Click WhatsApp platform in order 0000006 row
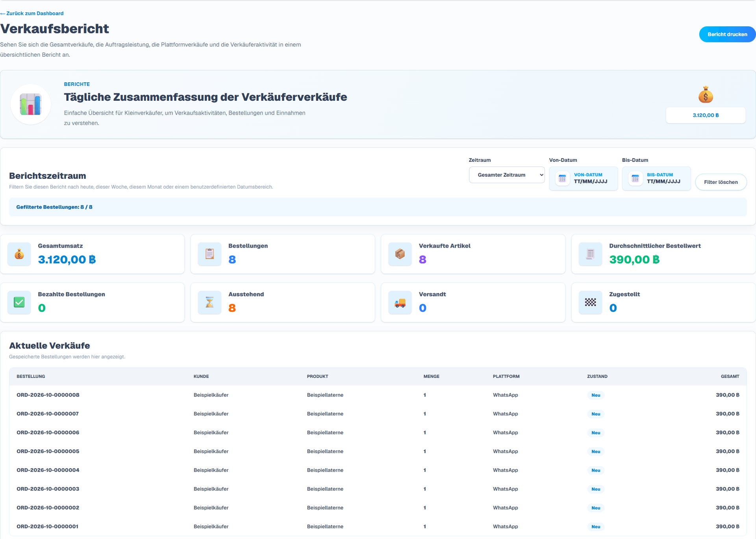 point(506,432)
